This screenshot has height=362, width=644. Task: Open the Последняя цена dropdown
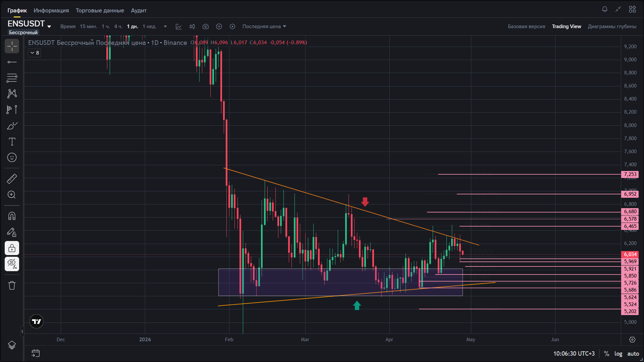[x=264, y=26]
